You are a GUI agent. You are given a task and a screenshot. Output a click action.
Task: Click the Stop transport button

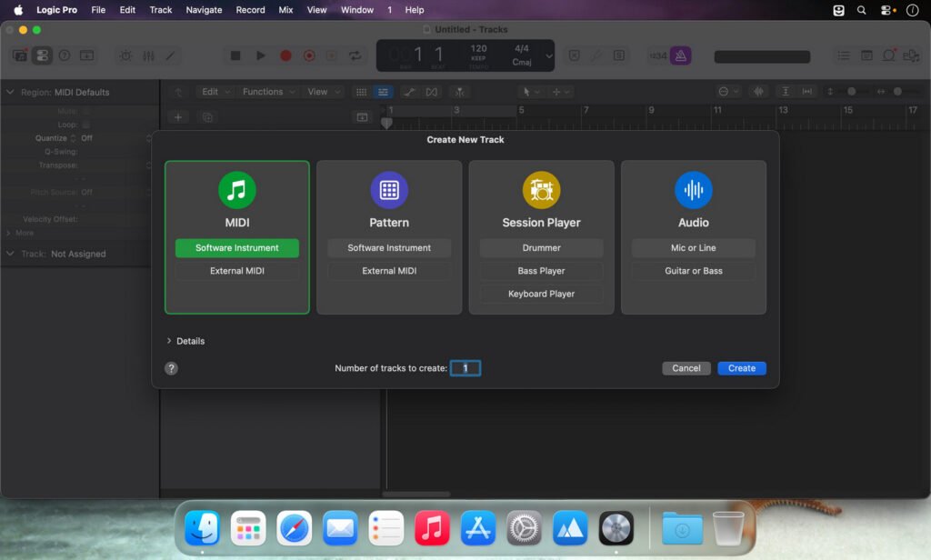point(235,55)
